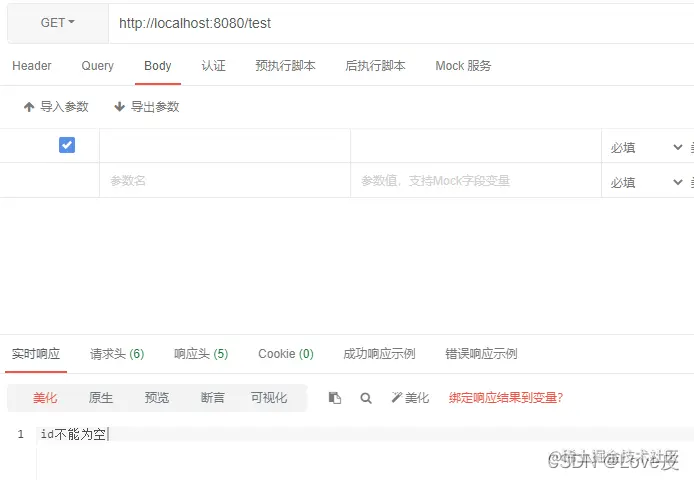Open the 请求头 (6) tab
Image resolution: width=694 pixels, height=480 pixels.
117,354
